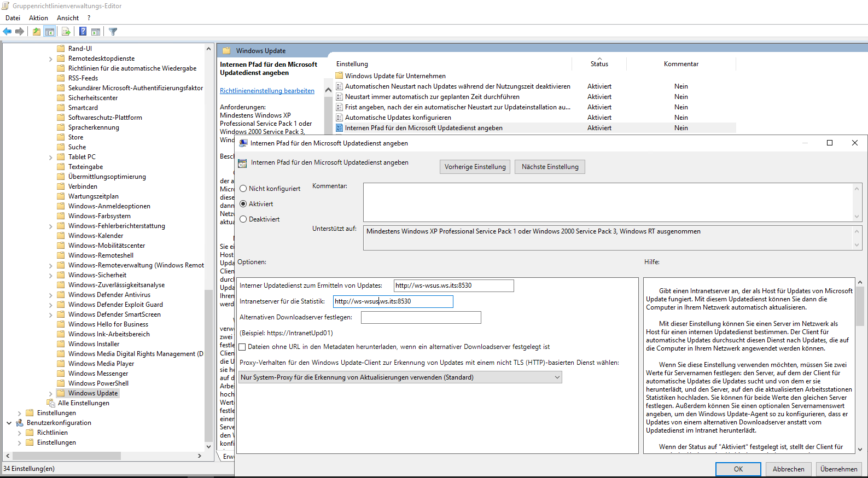Click the export list toolbar icon

click(66, 32)
